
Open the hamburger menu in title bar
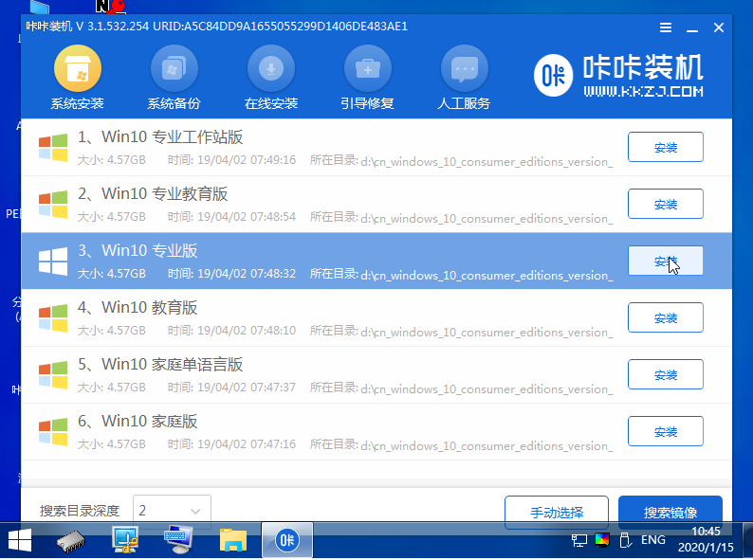[666, 27]
